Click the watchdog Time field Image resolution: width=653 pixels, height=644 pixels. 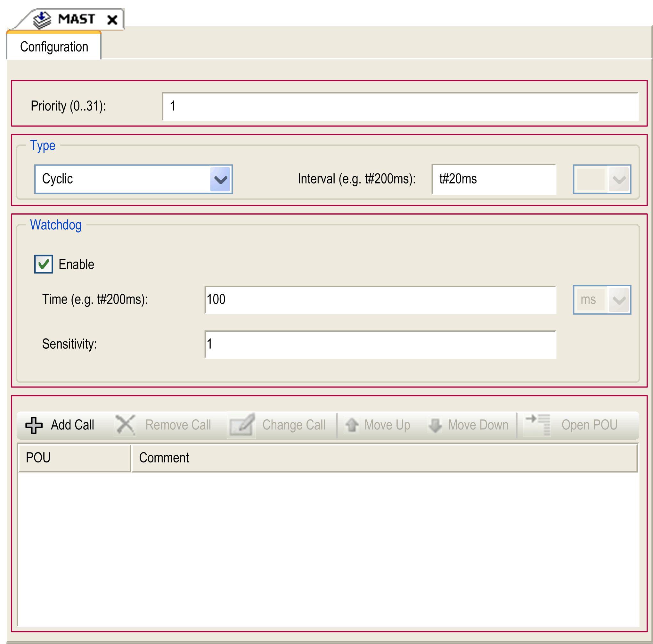(x=380, y=300)
